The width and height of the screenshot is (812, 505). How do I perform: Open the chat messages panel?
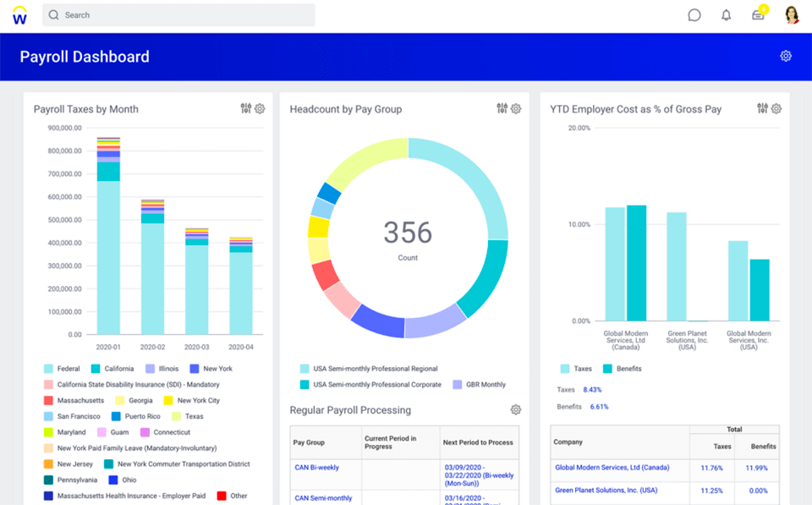[x=694, y=14]
